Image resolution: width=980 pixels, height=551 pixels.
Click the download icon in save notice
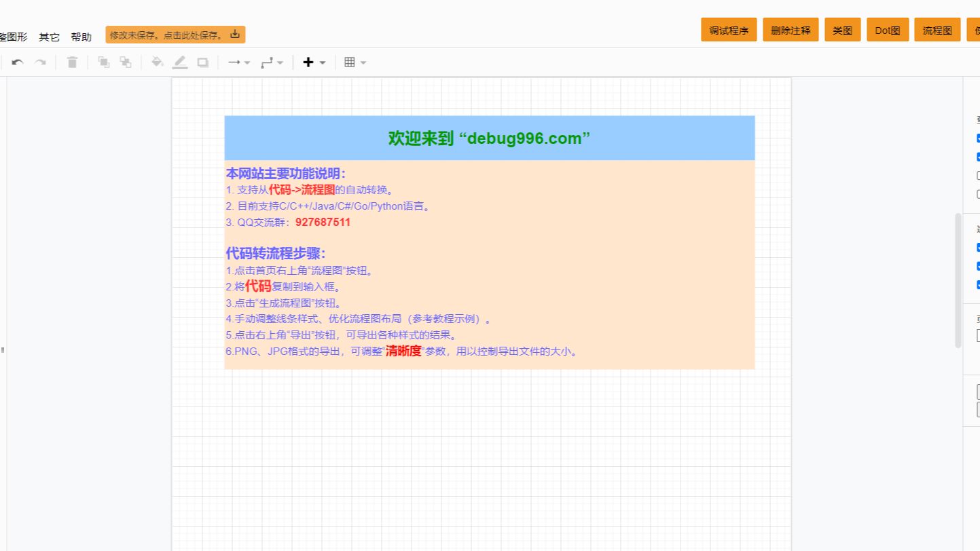point(235,34)
